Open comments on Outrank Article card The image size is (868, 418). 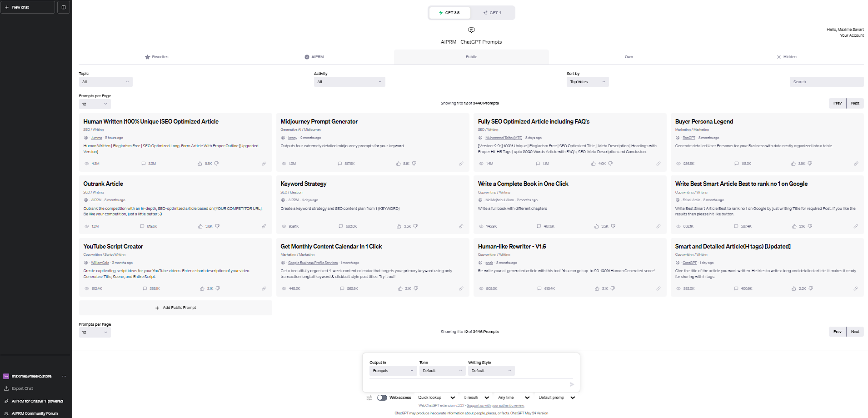click(143, 226)
